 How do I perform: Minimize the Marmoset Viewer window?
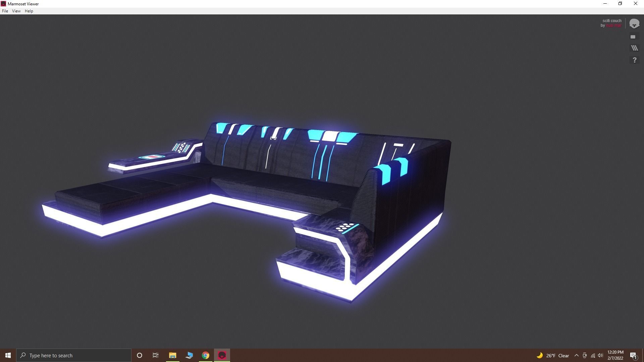pos(605,4)
